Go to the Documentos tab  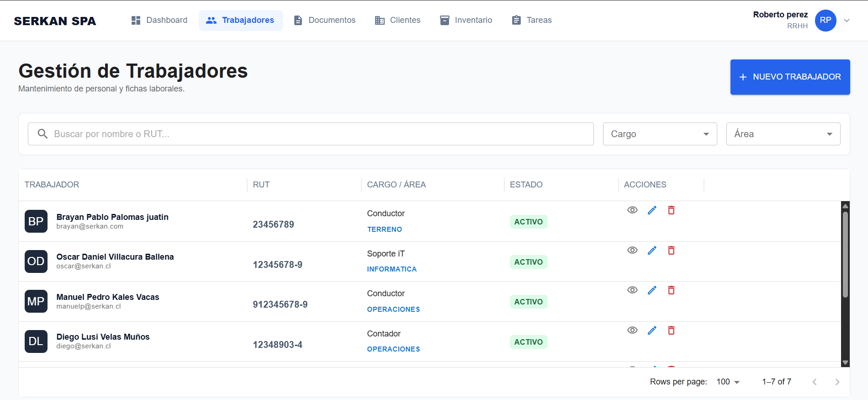(x=324, y=21)
